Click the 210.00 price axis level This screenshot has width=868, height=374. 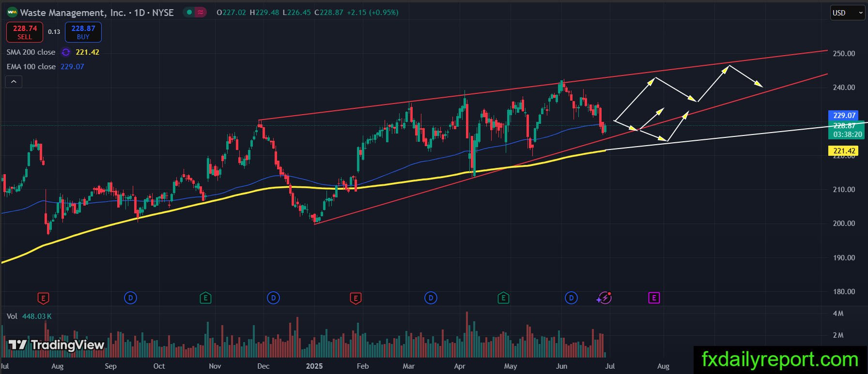point(844,190)
